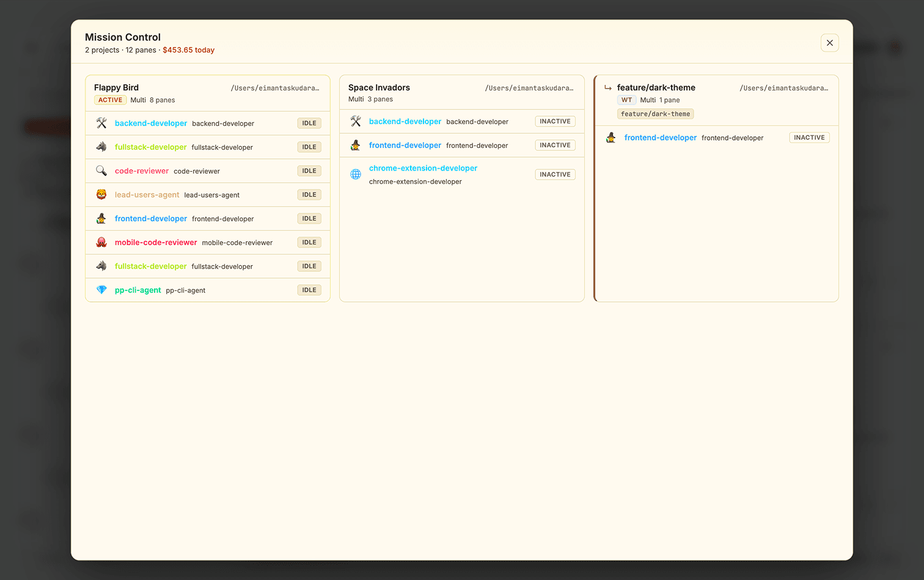Viewport: 924px width, 580px height.
Task: Open Space Invadors' blue frontend-developer link
Action: click(x=405, y=145)
